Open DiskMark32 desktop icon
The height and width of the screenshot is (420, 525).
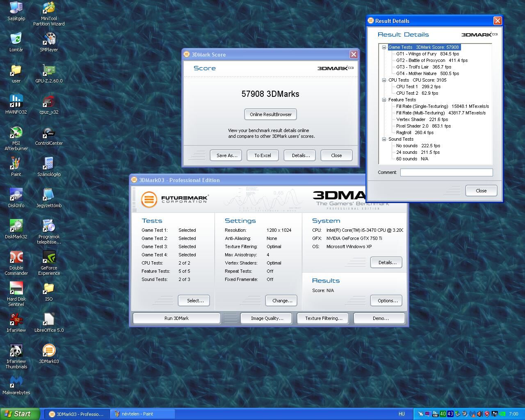(16, 229)
